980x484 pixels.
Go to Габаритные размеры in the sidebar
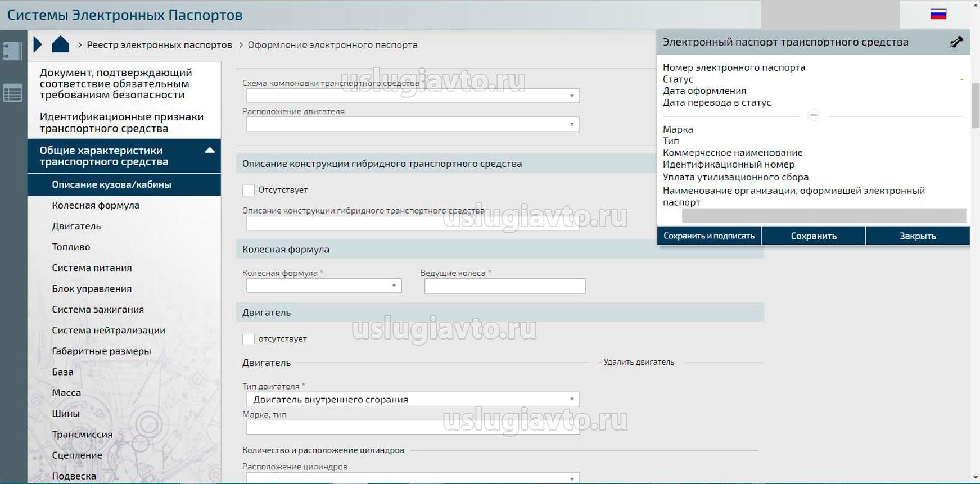pyautogui.click(x=101, y=351)
